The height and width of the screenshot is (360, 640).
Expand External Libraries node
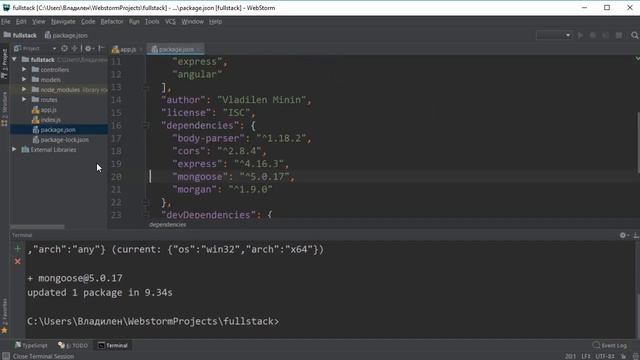click(x=15, y=149)
